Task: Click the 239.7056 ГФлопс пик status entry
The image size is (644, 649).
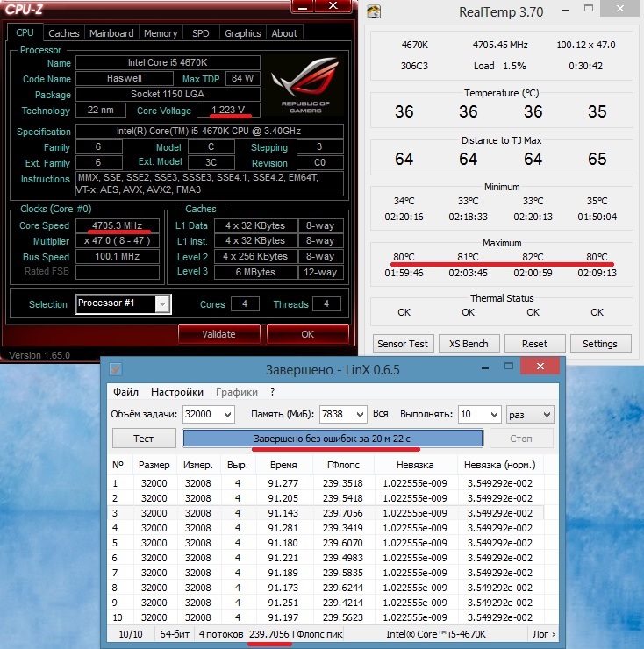Action: 296,634
